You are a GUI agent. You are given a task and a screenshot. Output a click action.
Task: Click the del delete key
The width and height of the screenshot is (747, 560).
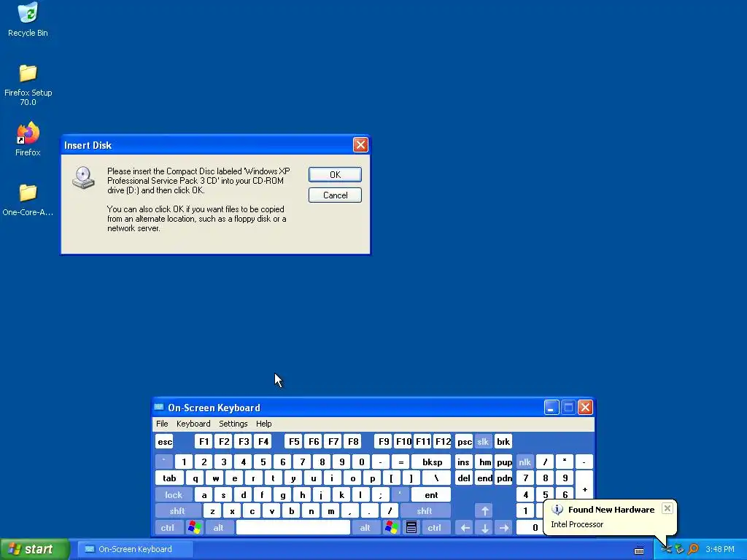(x=463, y=478)
